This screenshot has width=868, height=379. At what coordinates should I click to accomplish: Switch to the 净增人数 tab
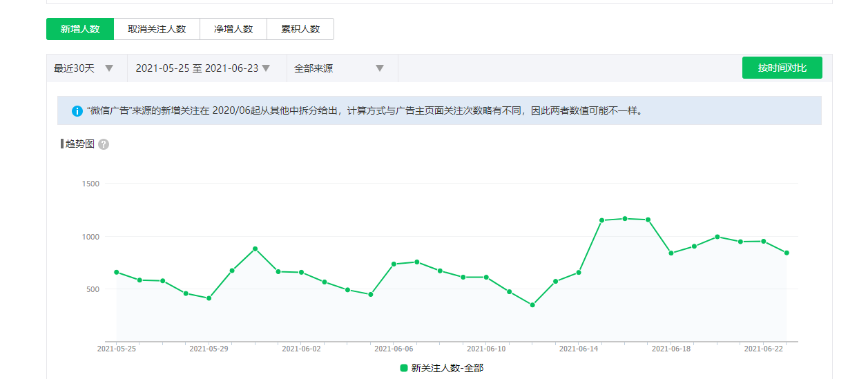[x=233, y=29]
